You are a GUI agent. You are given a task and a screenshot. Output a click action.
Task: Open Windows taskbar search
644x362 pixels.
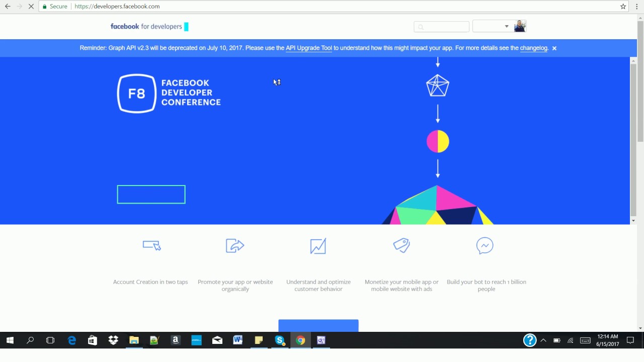(x=30, y=340)
